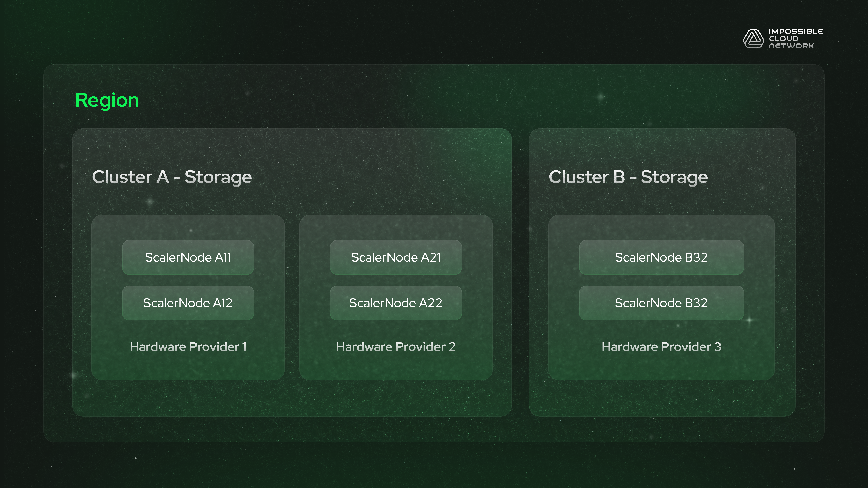
Task: Click the word NETWORK in the logo
Action: [791, 46]
